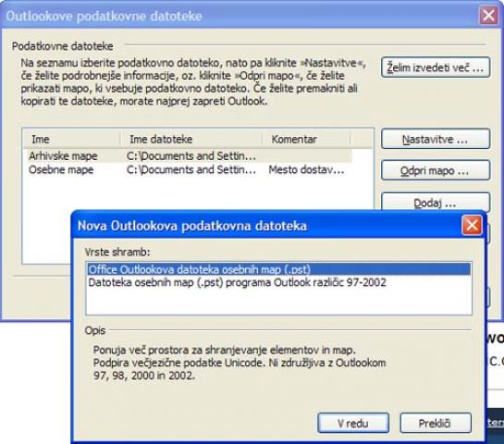The image size is (504, 444).
Task: Click the "Mesto dostav..." comment cell
Action: 307,169
